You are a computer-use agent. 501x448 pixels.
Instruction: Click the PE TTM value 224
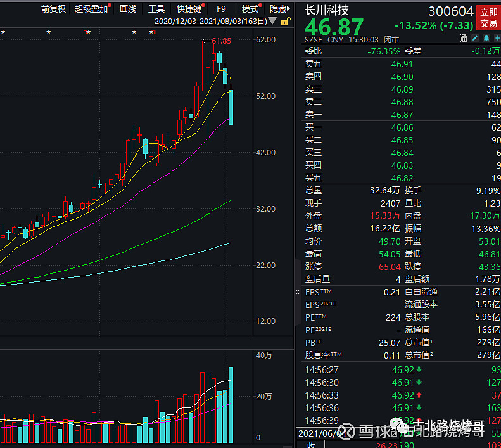(393, 317)
